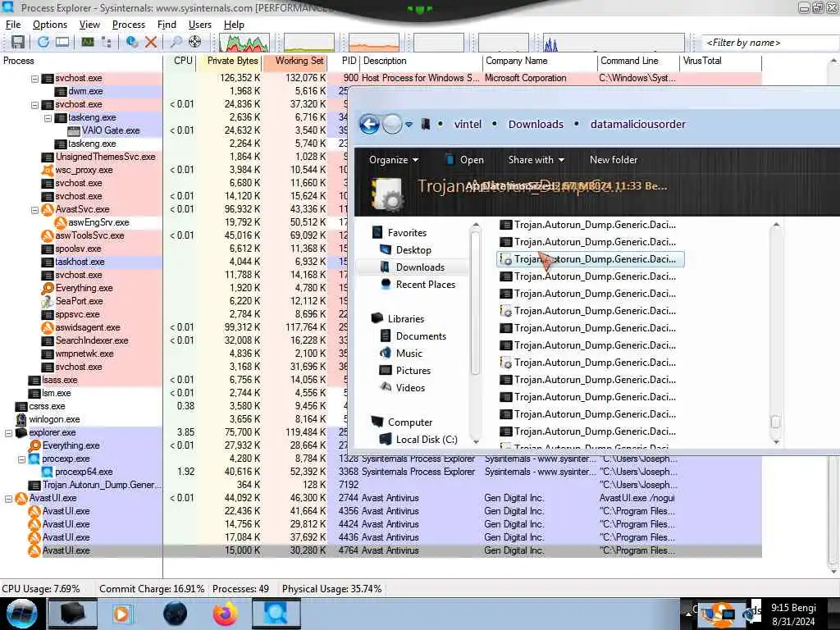The height and width of the screenshot is (630, 840).
Task: Sort by Private Bytes column header
Action: (231, 61)
